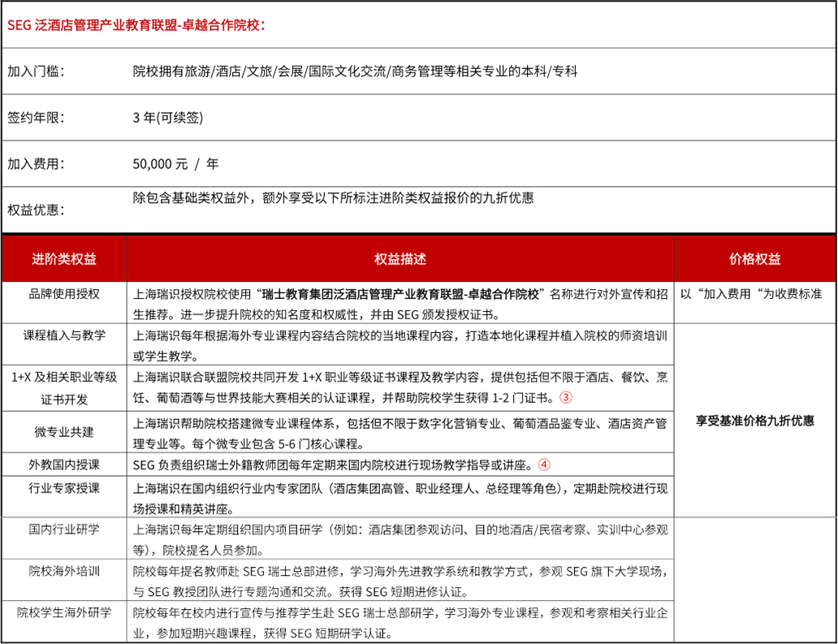The height and width of the screenshot is (644, 838).
Task: Click the description starting "上海瑞识联合联盟院校共同开发"
Action: (400, 387)
